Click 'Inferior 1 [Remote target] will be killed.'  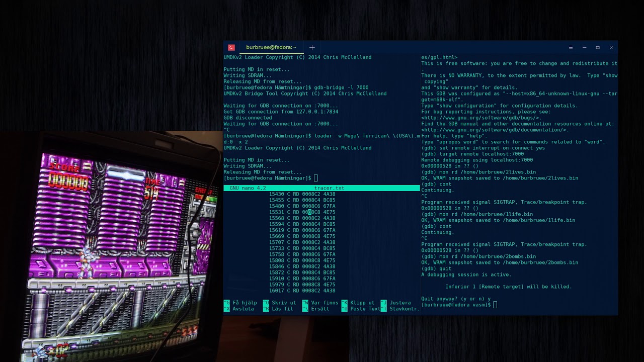(509, 287)
